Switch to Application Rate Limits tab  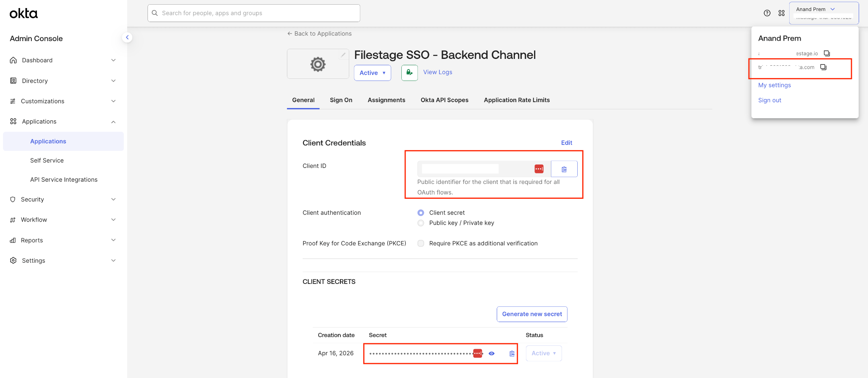(517, 100)
